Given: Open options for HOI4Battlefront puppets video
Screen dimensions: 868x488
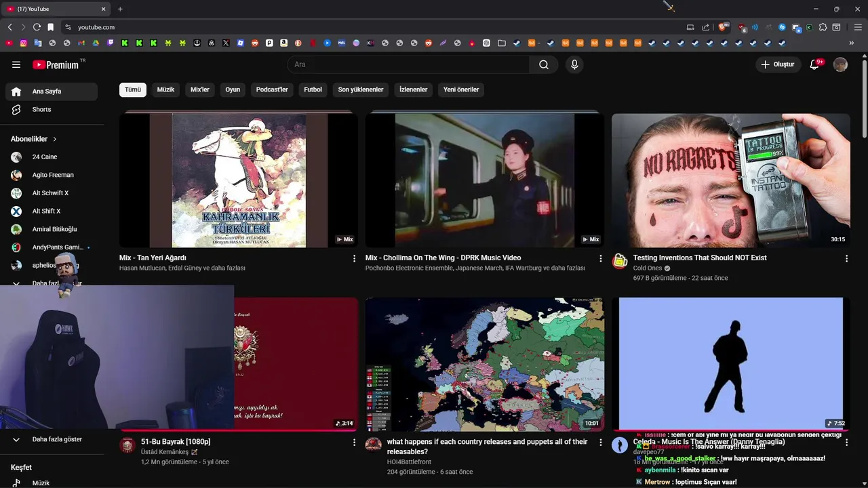Looking at the screenshot, I should pyautogui.click(x=600, y=442).
